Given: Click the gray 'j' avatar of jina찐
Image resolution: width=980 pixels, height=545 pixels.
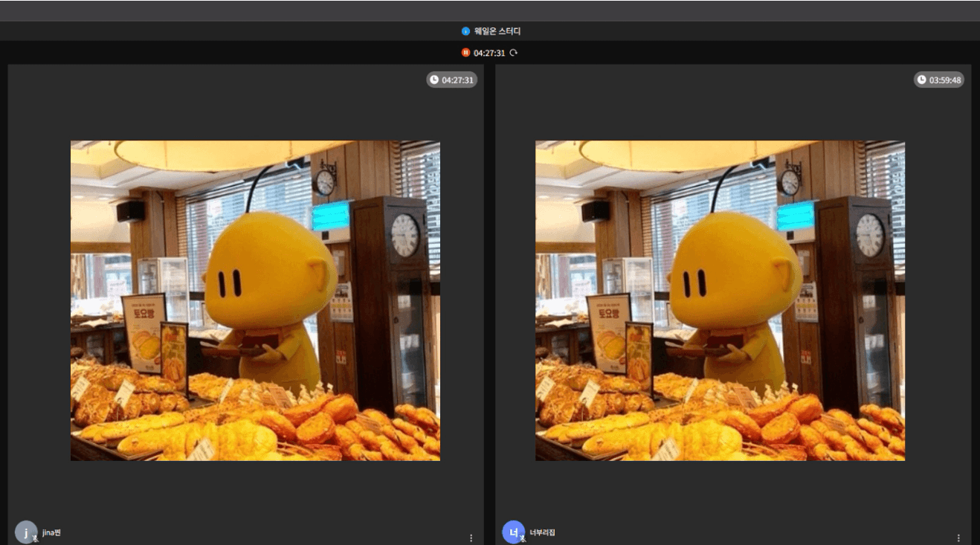Looking at the screenshot, I should pos(26,532).
